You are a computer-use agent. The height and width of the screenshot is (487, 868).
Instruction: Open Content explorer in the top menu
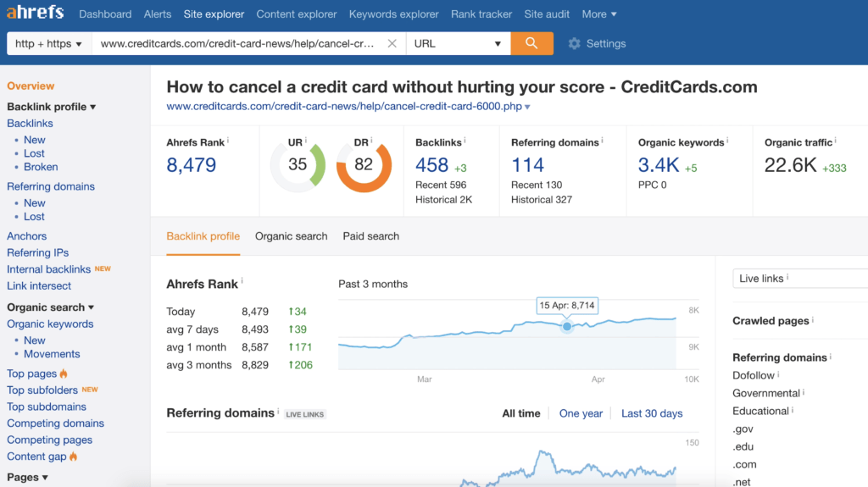click(x=296, y=14)
